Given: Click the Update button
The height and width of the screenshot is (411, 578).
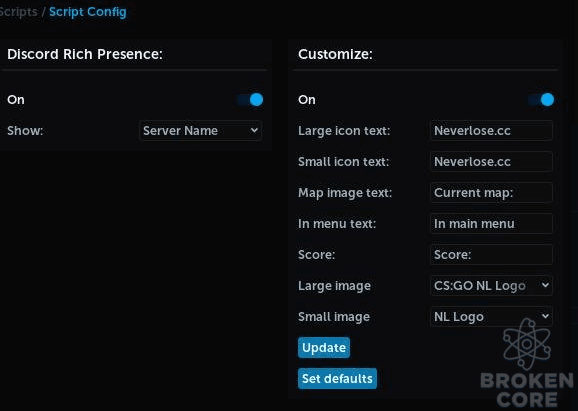Looking at the screenshot, I should (x=324, y=348).
